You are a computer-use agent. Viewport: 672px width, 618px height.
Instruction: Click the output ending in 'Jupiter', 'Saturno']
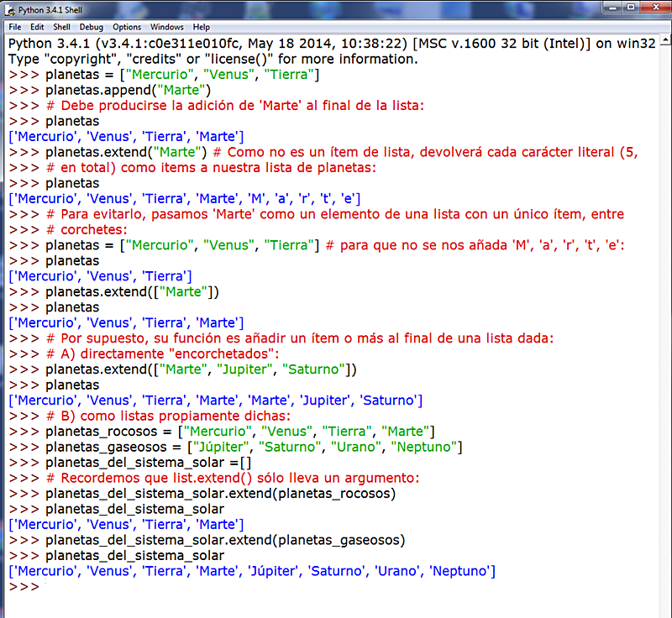pyautogui.click(x=216, y=400)
